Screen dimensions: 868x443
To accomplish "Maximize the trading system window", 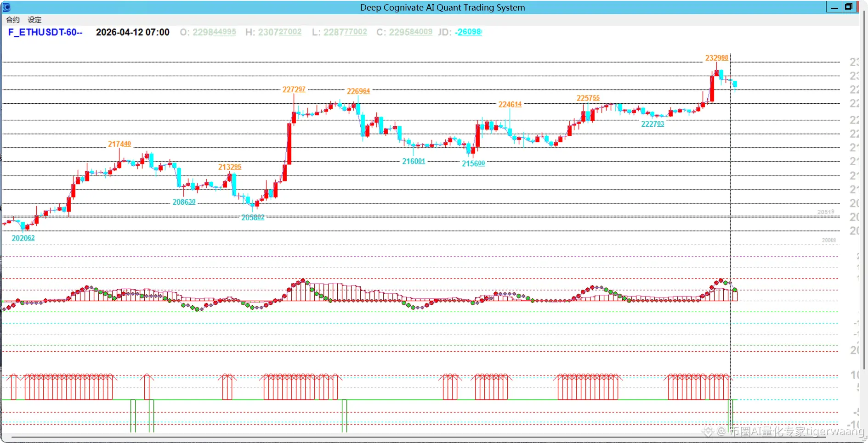I will [848, 7].
